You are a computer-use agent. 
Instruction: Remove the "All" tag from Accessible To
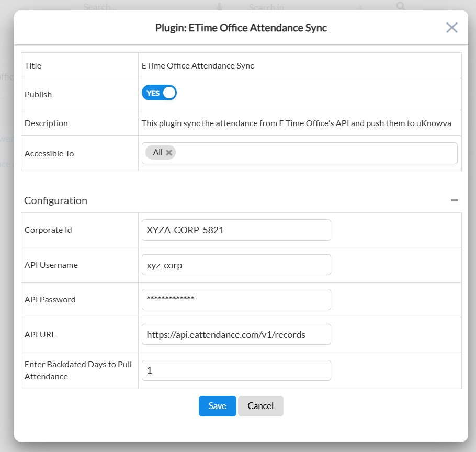pyautogui.click(x=169, y=153)
